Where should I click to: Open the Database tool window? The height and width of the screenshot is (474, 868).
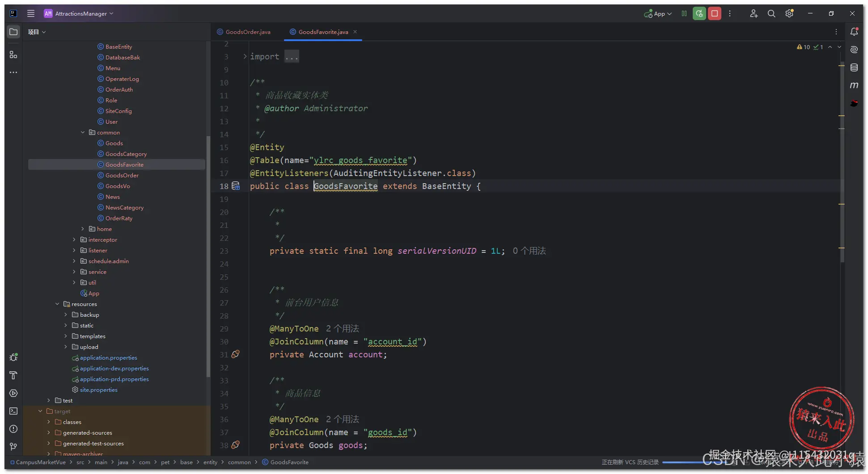[x=854, y=67]
